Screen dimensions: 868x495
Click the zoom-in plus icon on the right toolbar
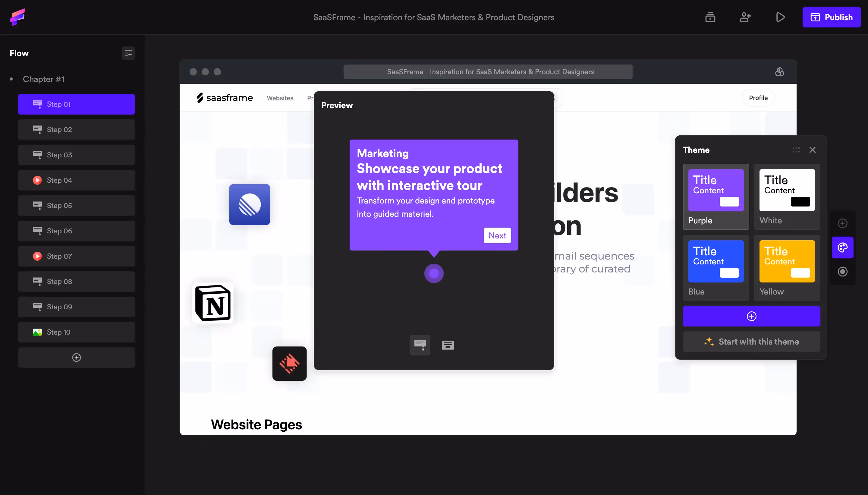pos(842,223)
